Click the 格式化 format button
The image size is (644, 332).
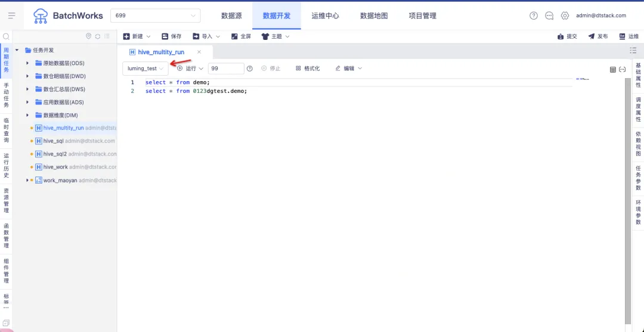(308, 69)
